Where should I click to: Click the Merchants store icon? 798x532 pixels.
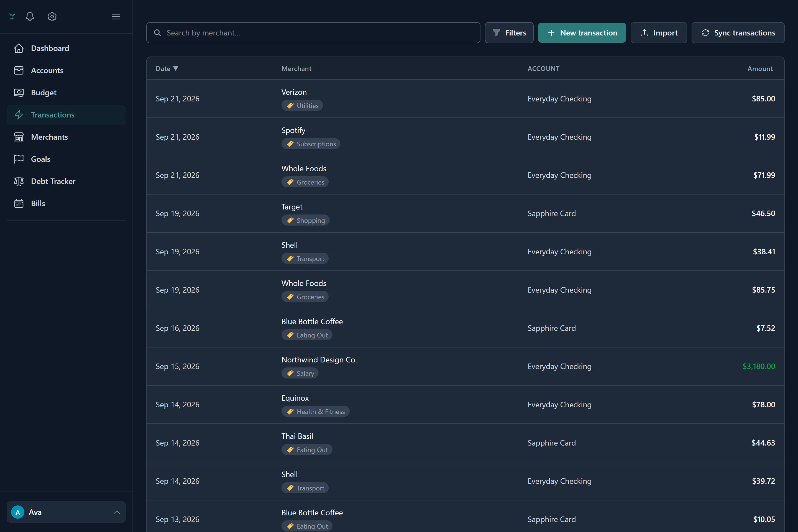pos(19,137)
